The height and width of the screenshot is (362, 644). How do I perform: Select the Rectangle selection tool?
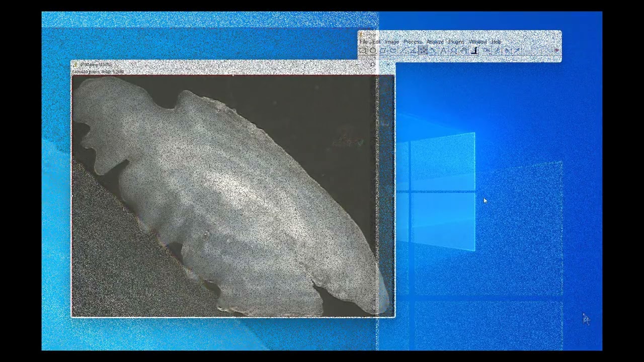click(363, 51)
